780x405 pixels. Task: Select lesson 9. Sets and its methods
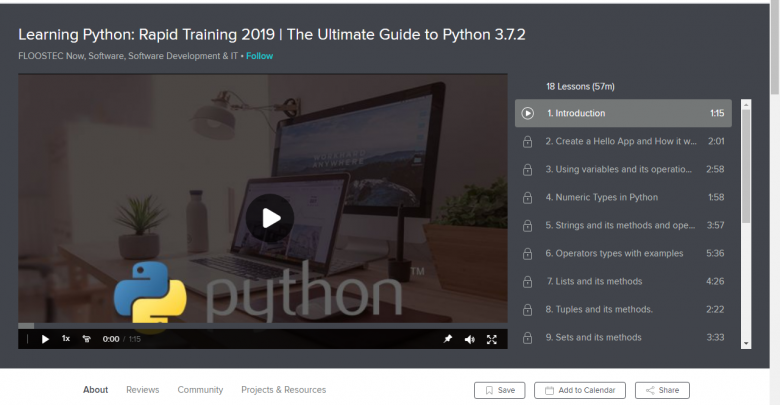coord(623,337)
